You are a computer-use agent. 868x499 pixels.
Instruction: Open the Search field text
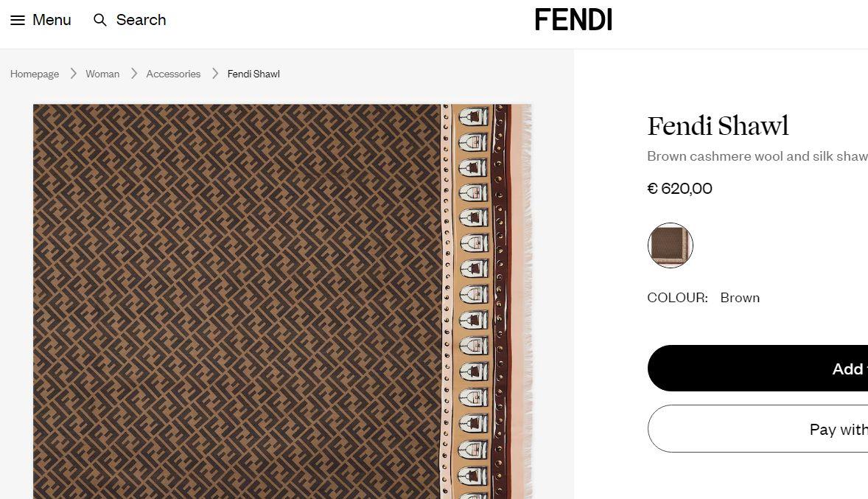(x=141, y=20)
